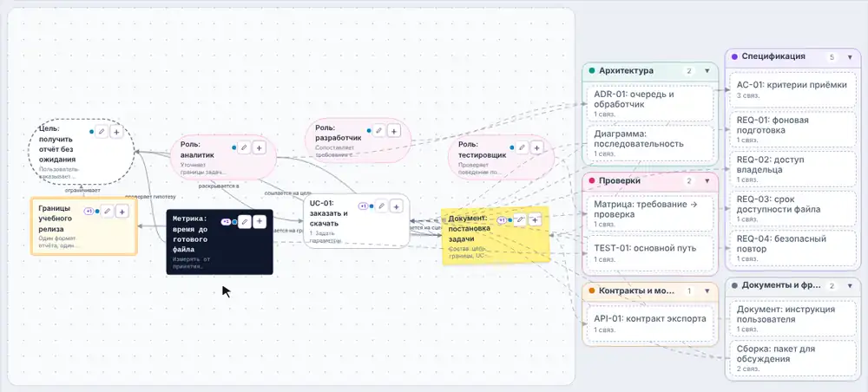Click plus icon on 'UC-01' node
Screen dimensions: 868x392
coord(397,206)
